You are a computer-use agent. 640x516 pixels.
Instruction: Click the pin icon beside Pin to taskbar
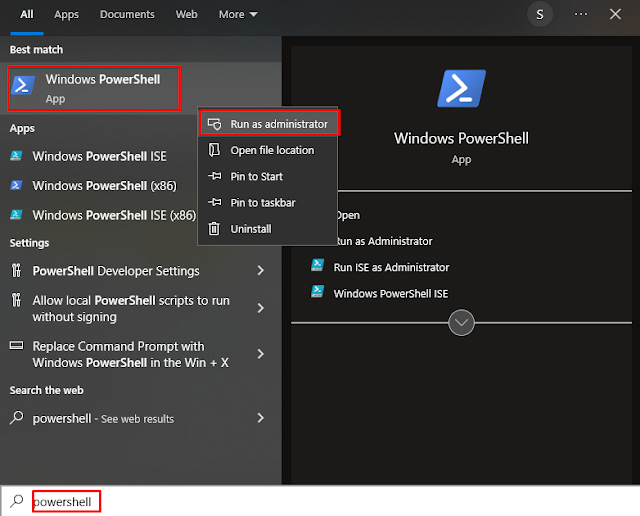tap(214, 202)
